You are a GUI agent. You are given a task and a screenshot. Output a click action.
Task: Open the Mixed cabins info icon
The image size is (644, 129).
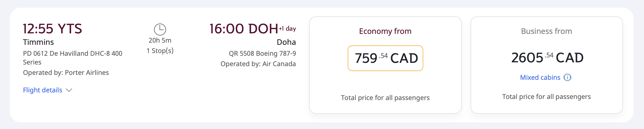coord(568,77)
